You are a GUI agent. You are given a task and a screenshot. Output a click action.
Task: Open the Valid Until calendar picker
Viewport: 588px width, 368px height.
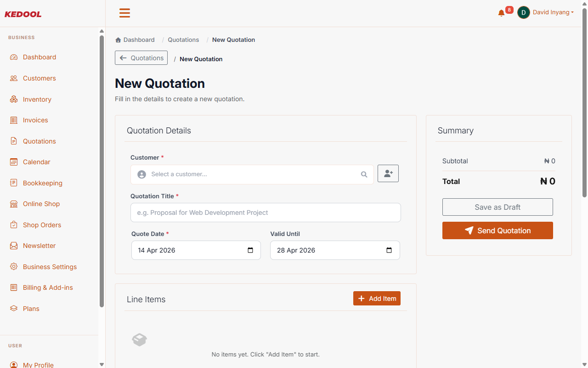[x=389, y=250]
